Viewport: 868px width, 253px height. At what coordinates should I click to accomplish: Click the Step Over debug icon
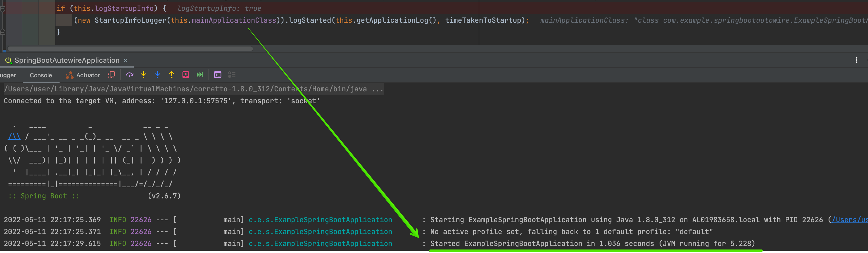[129, 75]
